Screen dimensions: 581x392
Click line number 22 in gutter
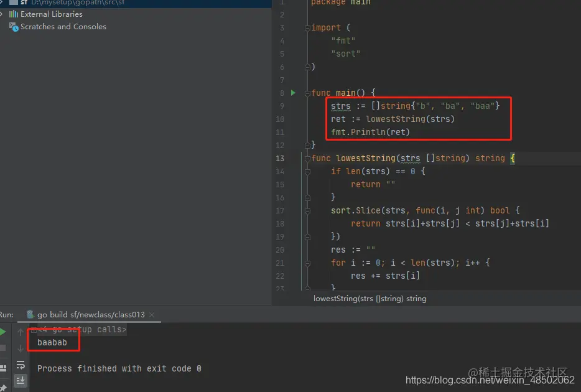click(x=280, y=276)
